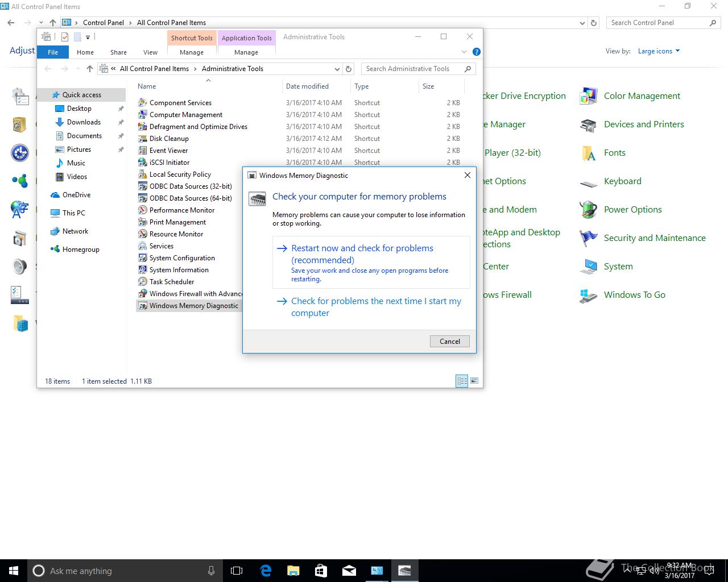Open the File menu tab
This screenshot has width=728, height=582.
click(x=53, y=52)
